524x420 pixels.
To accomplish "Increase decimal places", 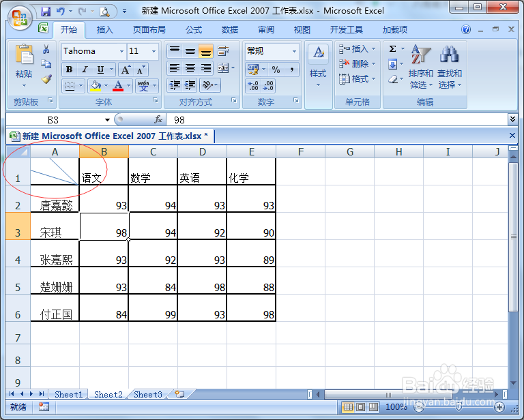I will pyautogui.click(x=253, y=85).
